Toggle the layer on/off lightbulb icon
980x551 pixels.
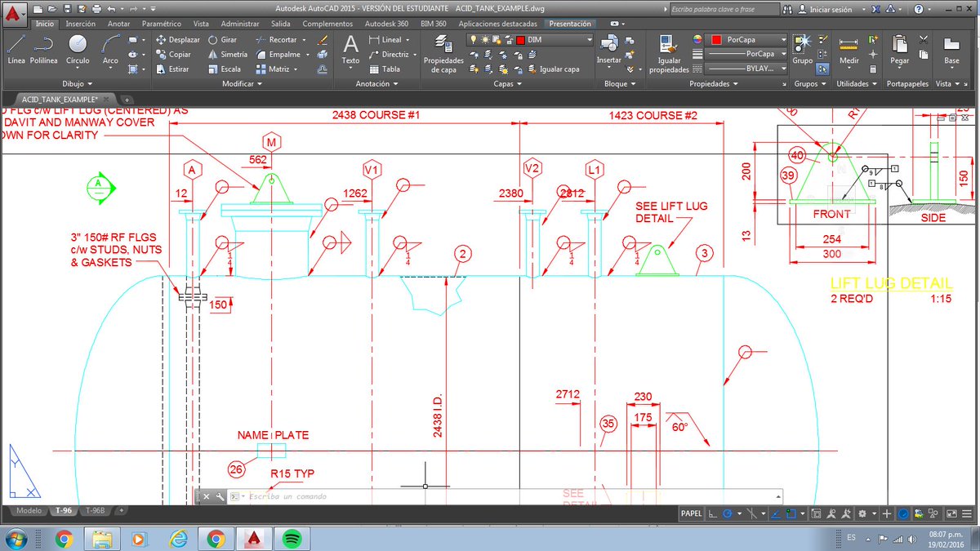(472, 39)
